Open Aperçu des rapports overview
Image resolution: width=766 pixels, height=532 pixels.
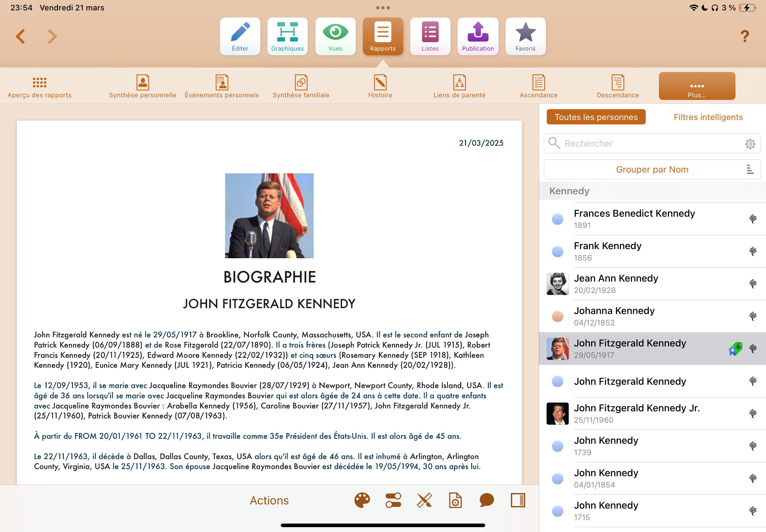coord(39,87)
